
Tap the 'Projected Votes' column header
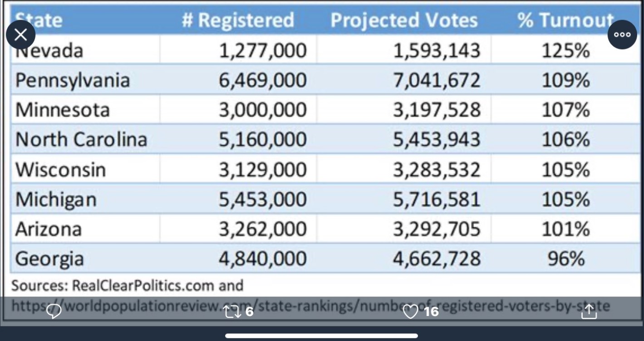coord(404,20)
